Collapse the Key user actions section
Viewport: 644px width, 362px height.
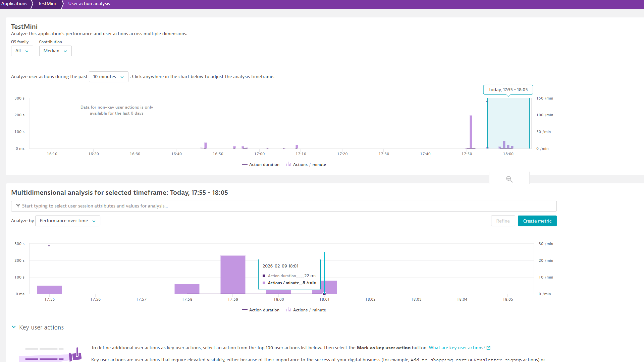(14, 327)
